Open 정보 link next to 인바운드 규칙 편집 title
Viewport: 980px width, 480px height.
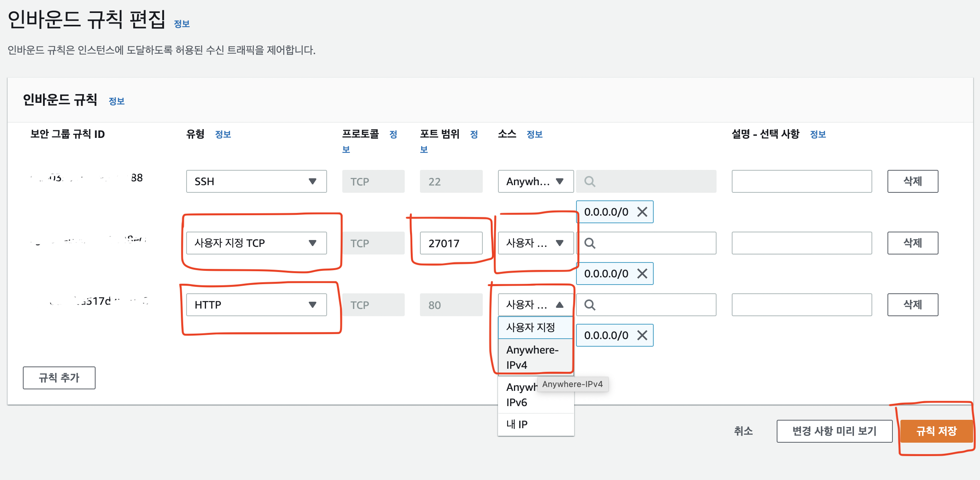click(182, 24)
